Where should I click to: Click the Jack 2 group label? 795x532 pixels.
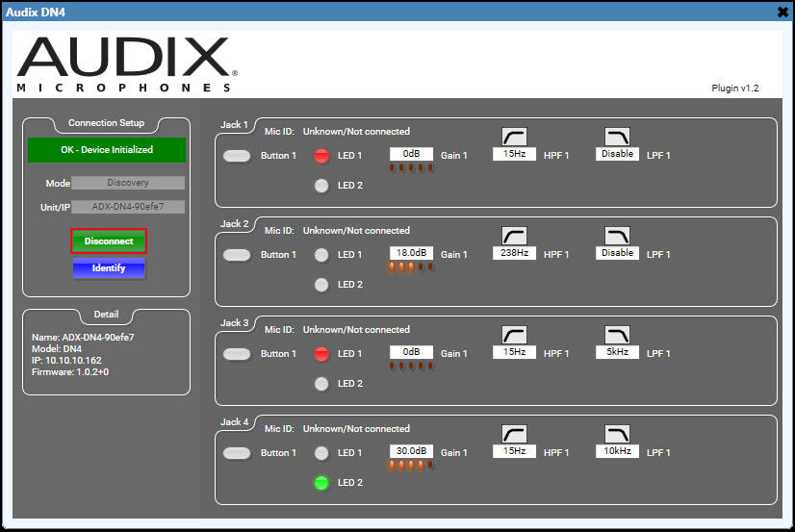(234, 223)
